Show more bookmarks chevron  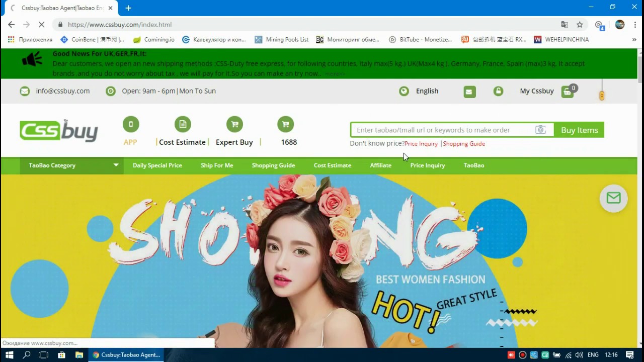634,39
